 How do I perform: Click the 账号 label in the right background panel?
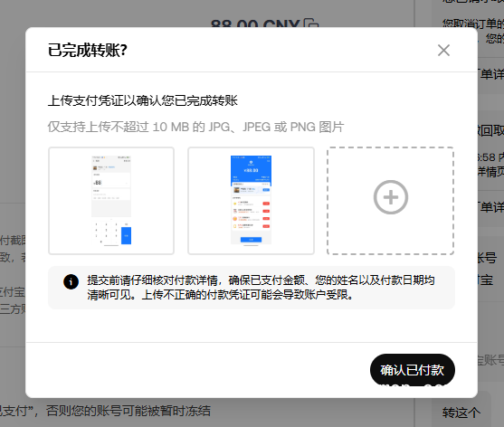[x=486, y=257]
